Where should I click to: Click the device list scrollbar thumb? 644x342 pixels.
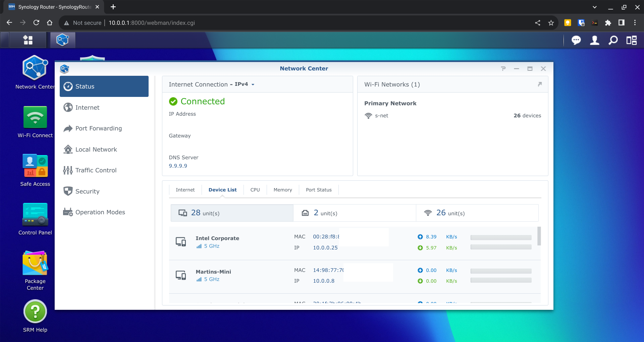(539, 236)
